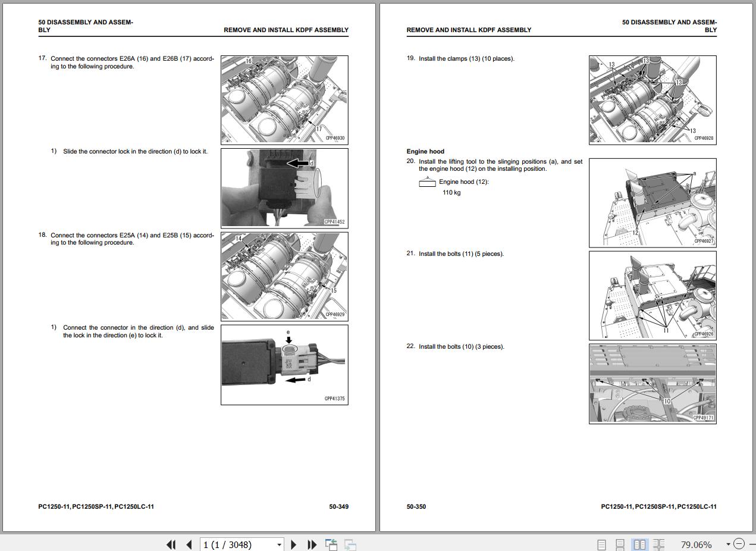This screenshot has height=551, width=756.
Task: Open the zoom level dropdown arrow
Action: point(728,544)
